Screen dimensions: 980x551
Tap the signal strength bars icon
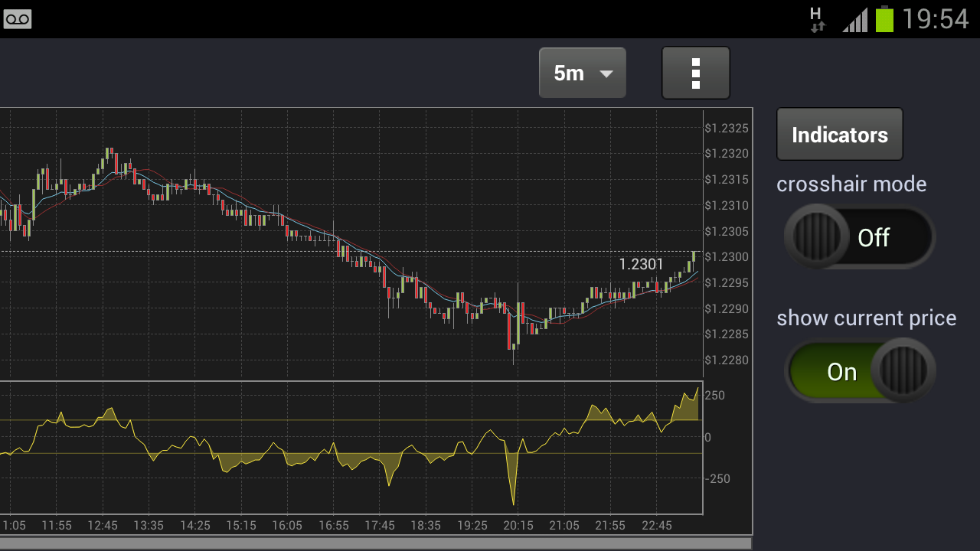[855, 20]
